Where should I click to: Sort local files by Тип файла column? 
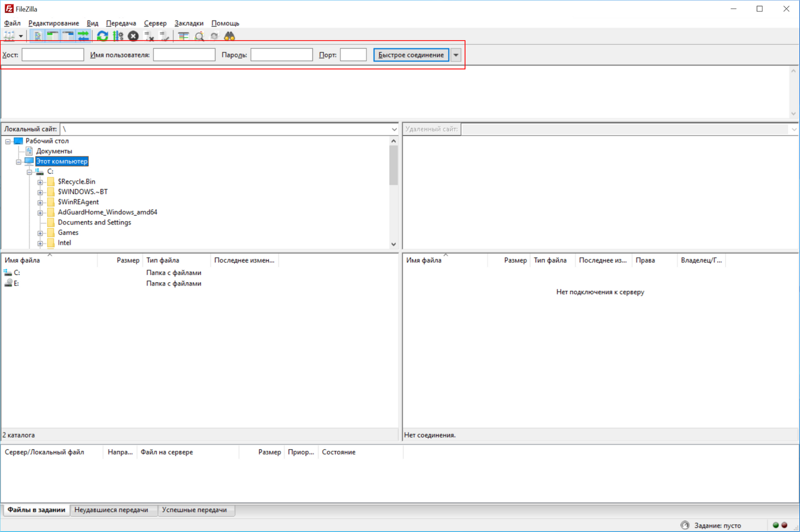pos(177,260)
